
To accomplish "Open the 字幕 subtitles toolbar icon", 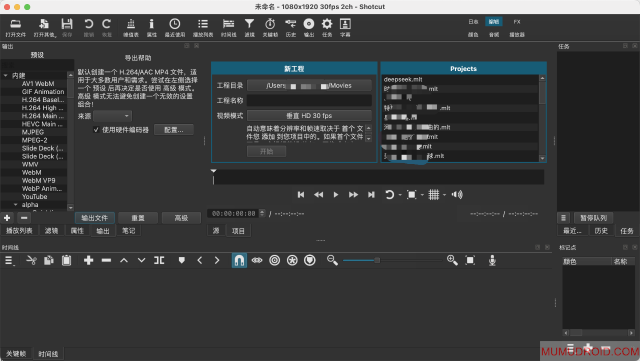I will (x=345, y=27).
